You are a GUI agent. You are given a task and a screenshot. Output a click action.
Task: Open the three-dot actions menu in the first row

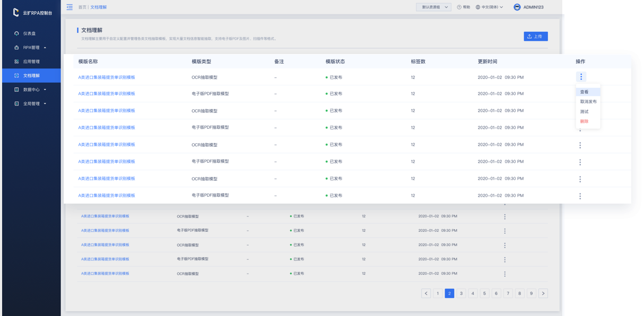click(581, 77)
